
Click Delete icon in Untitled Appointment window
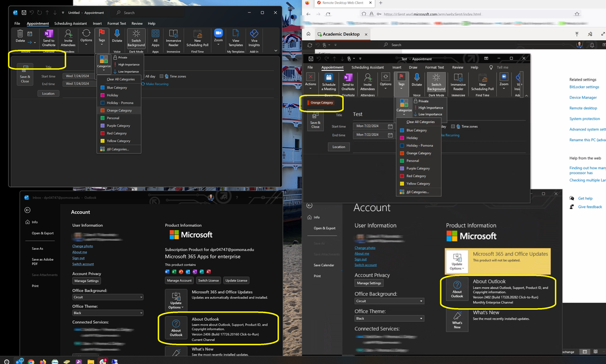coord(20,36)
